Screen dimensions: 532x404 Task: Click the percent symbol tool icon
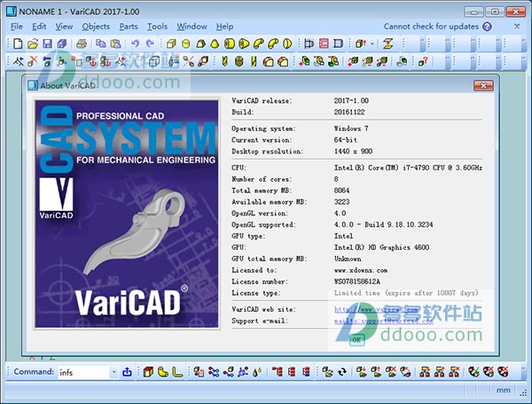[x=189, y=61]
